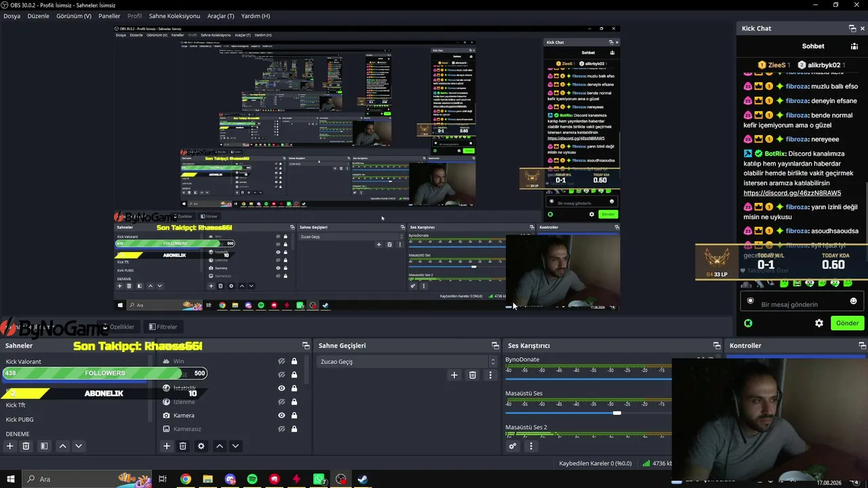Open File Explorer from the taskbar
The width and height of the screenshot is (868, 488).
tap(208, 479)
